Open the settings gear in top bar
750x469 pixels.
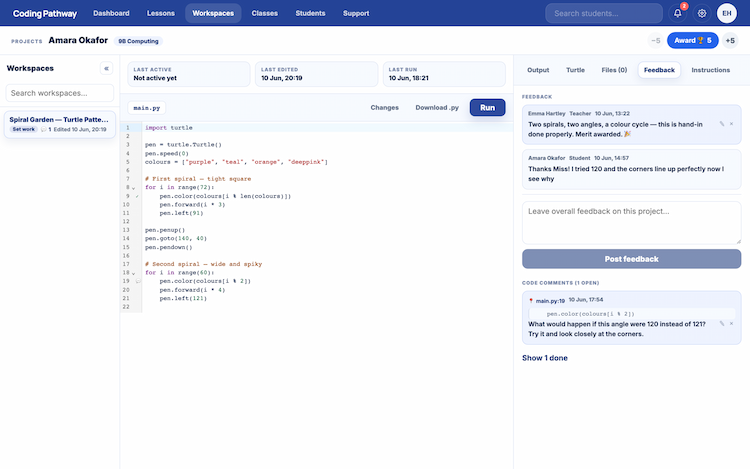coord(702,13)
